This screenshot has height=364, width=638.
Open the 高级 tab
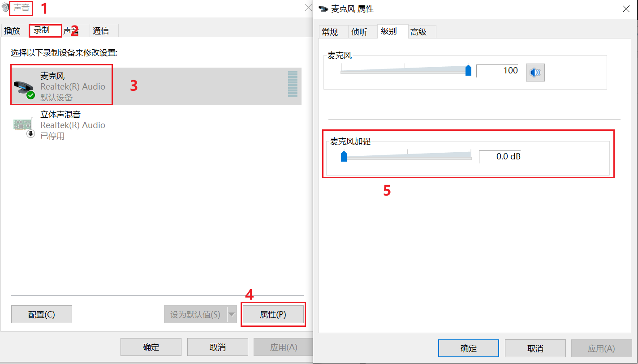pos(418,32)
